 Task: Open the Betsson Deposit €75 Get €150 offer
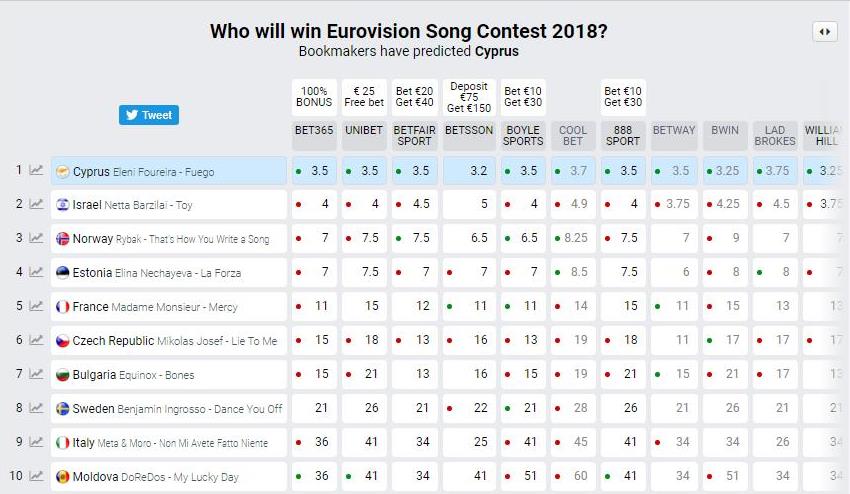point(469,98)
